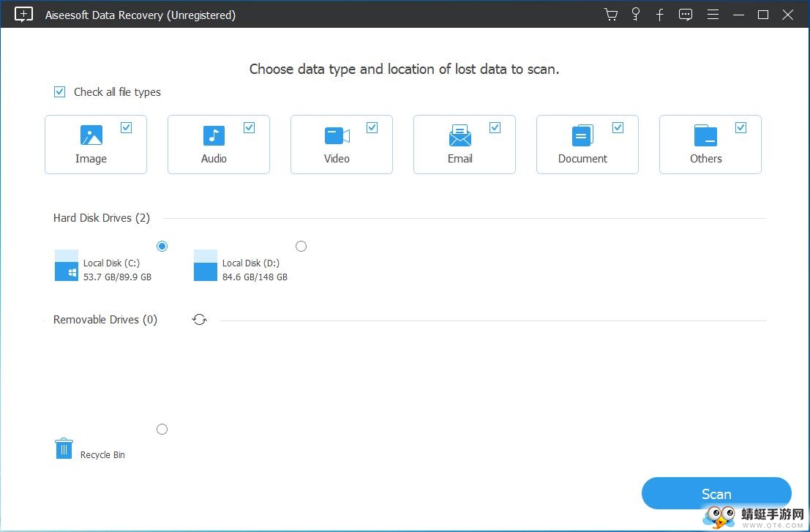This screenshot has width=810, height=532.
Task: Uncheck the Video type checkbox
Action: pos(372,127)
